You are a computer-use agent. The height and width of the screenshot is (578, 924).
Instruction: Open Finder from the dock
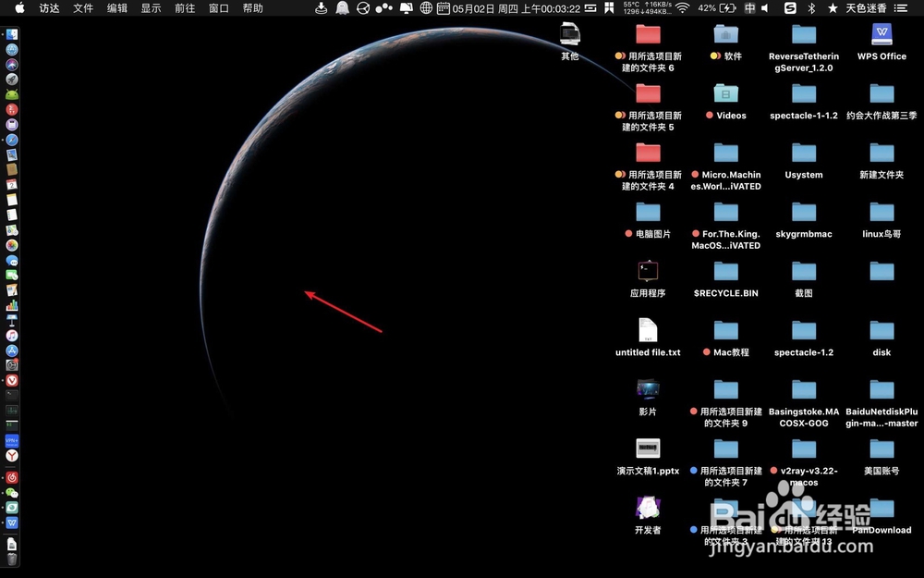12,34
